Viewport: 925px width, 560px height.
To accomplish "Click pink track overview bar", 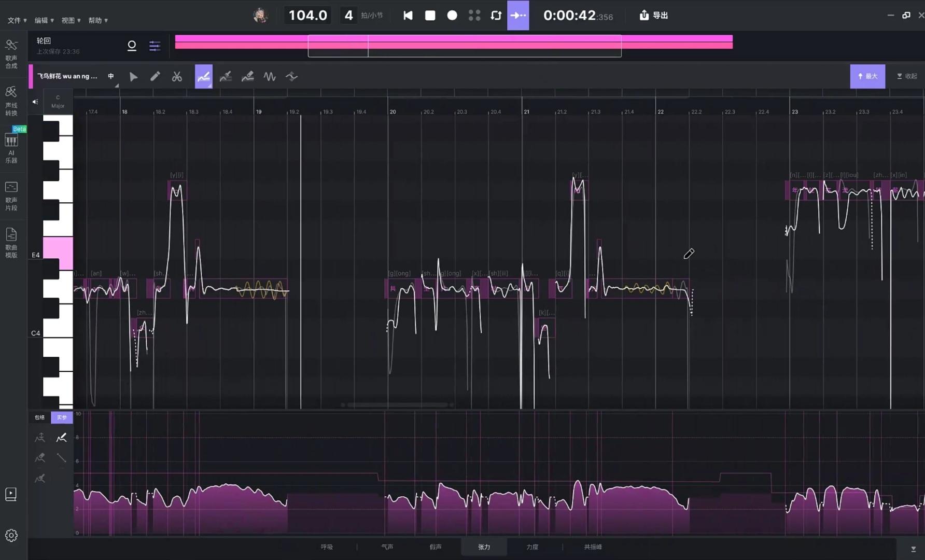I will point(454,41).
